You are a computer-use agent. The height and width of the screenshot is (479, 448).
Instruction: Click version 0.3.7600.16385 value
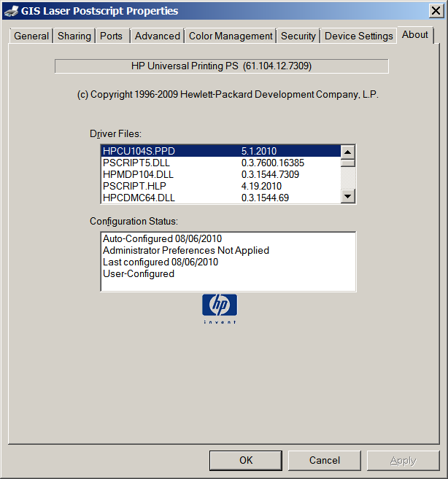[273, 163]
